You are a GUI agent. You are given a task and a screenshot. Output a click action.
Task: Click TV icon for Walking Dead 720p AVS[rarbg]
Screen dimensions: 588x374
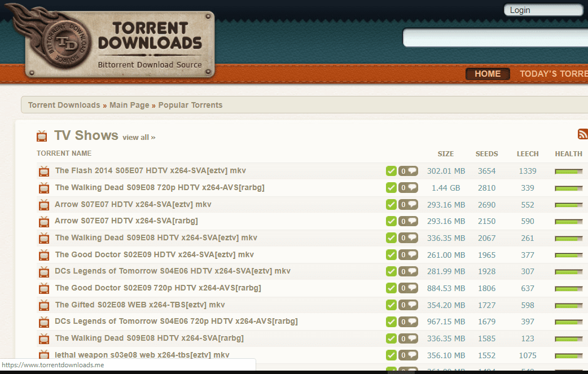pos(44,188)
